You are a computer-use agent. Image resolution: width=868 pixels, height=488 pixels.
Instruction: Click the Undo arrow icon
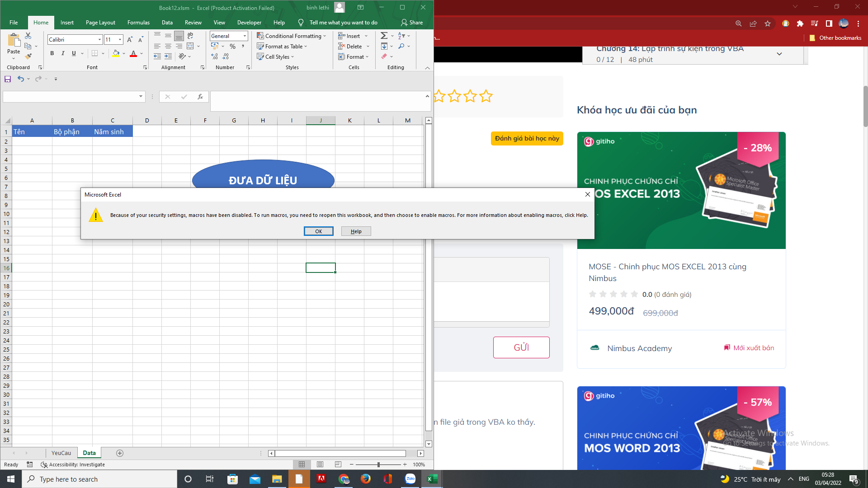tap(20, 79)
